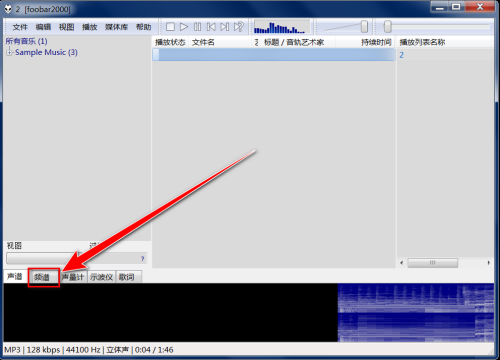This screenshot has width=500, height=360.
Task: Open the 文件 menu
Action: point(20,27)
